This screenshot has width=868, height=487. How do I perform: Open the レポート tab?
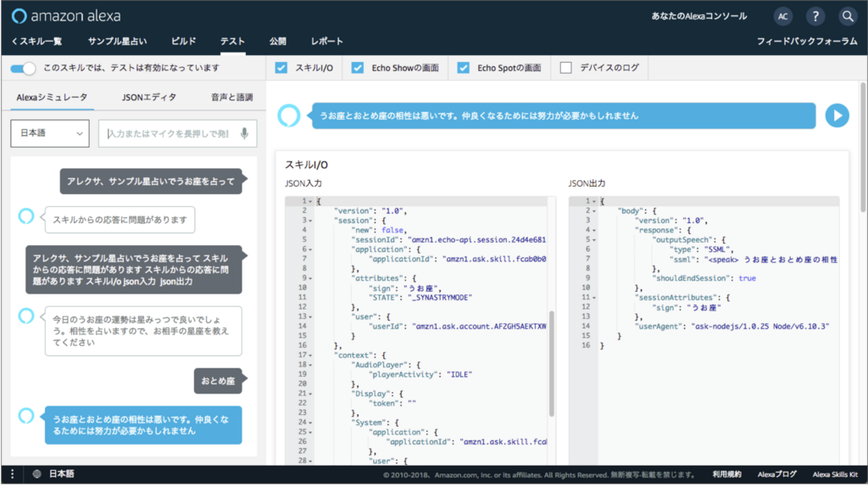(326, 42)
